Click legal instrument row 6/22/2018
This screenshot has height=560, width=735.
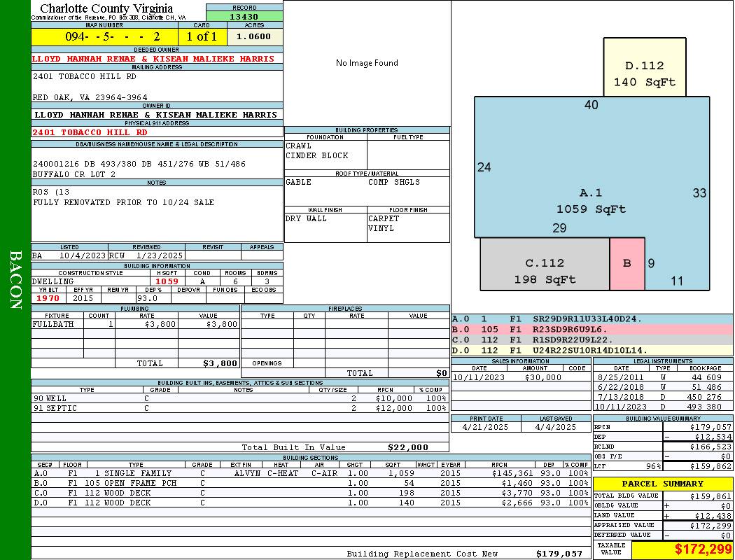(662, 387)
